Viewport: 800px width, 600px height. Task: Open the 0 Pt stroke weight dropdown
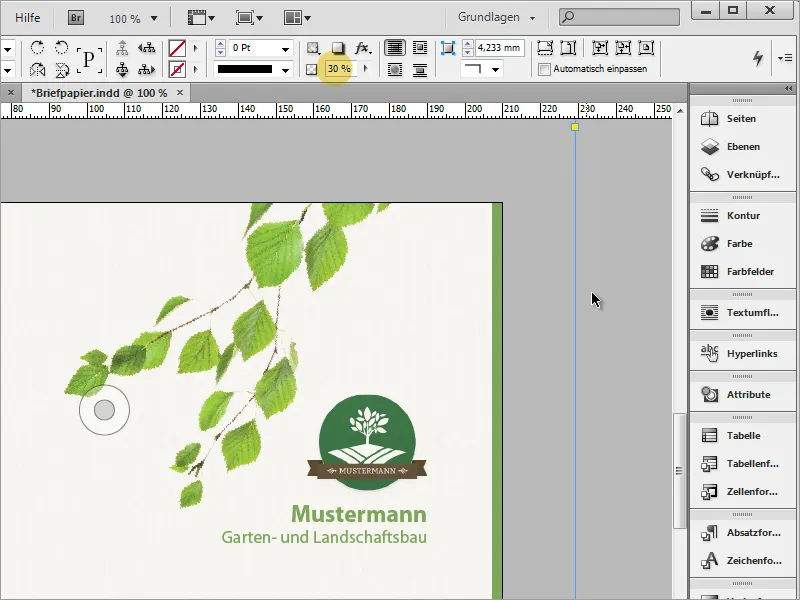(x=285, y=49)
